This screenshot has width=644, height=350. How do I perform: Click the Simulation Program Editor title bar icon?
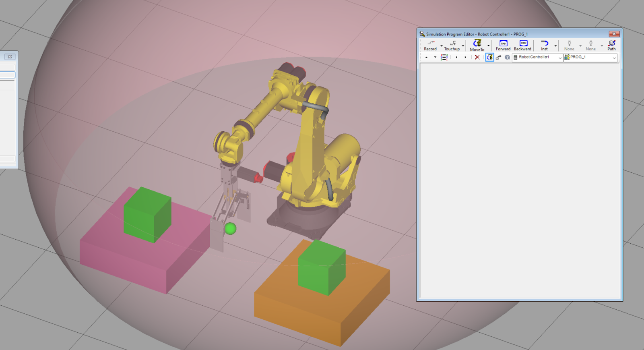click(x=422, y=34)
